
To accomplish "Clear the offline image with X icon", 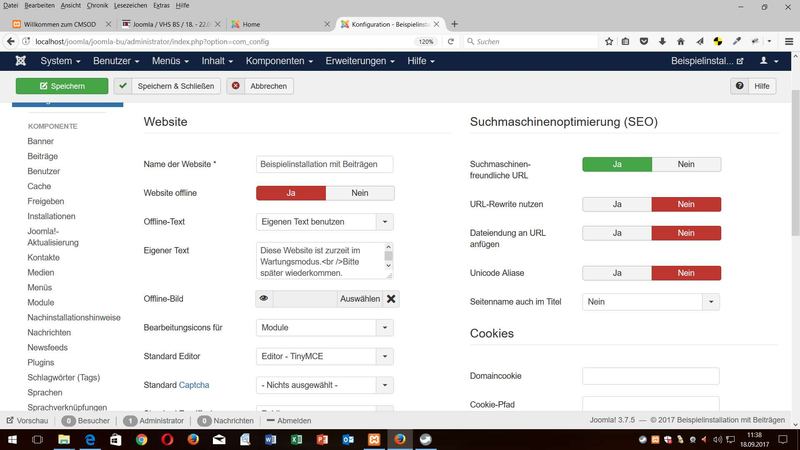I will click(x=391, y=299).
